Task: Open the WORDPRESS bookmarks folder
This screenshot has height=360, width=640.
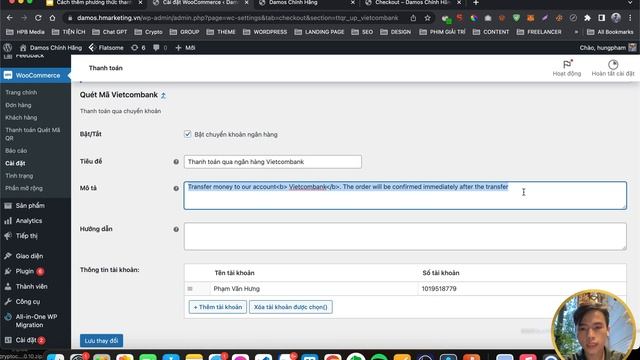Action: 264,32
